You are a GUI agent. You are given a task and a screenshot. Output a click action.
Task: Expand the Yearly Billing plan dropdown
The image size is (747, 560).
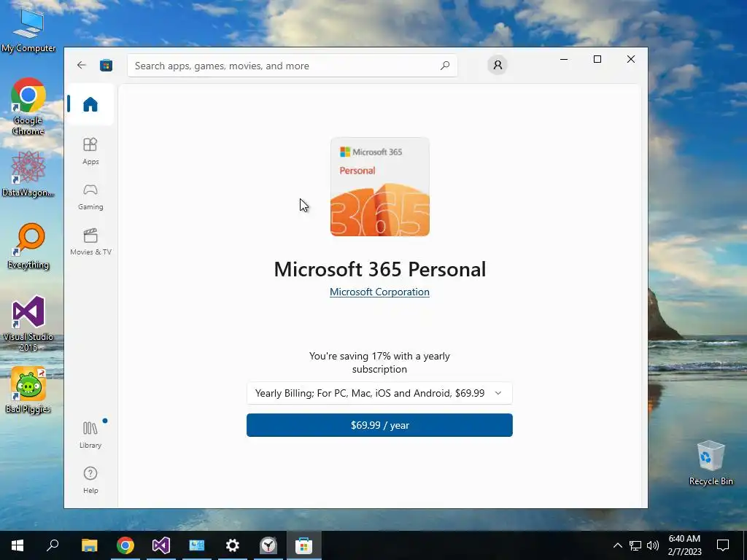click(x=379, y=393)
